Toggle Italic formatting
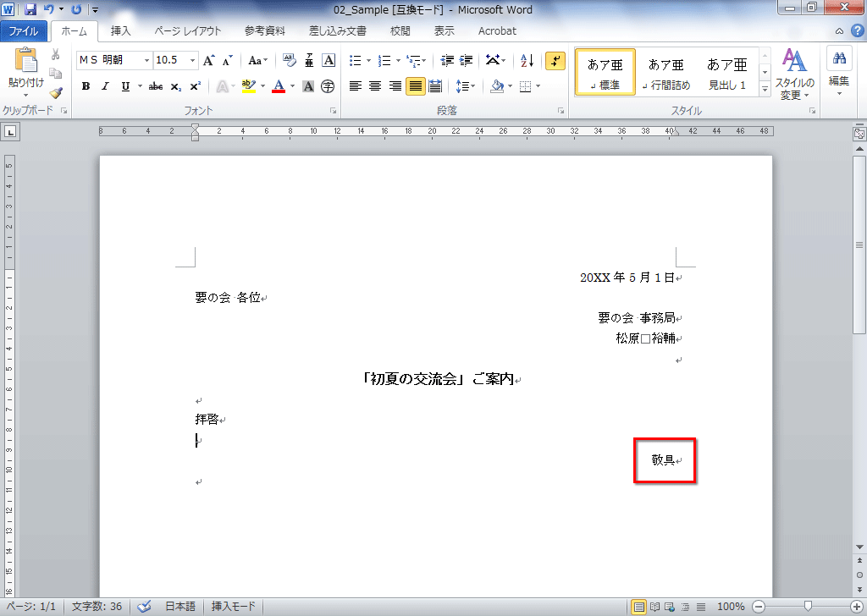The height and width of the screenshot is (616, 867). tap(105, 86)
